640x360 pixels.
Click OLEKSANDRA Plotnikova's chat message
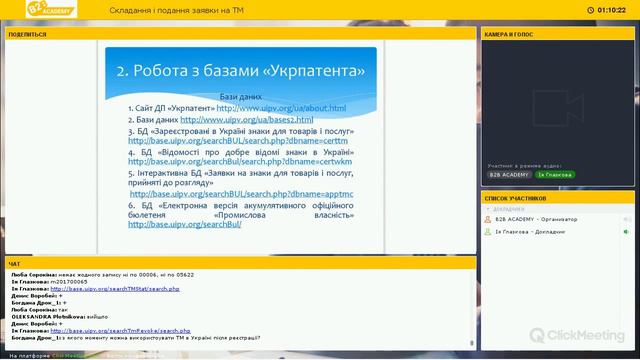click(60, 317)
